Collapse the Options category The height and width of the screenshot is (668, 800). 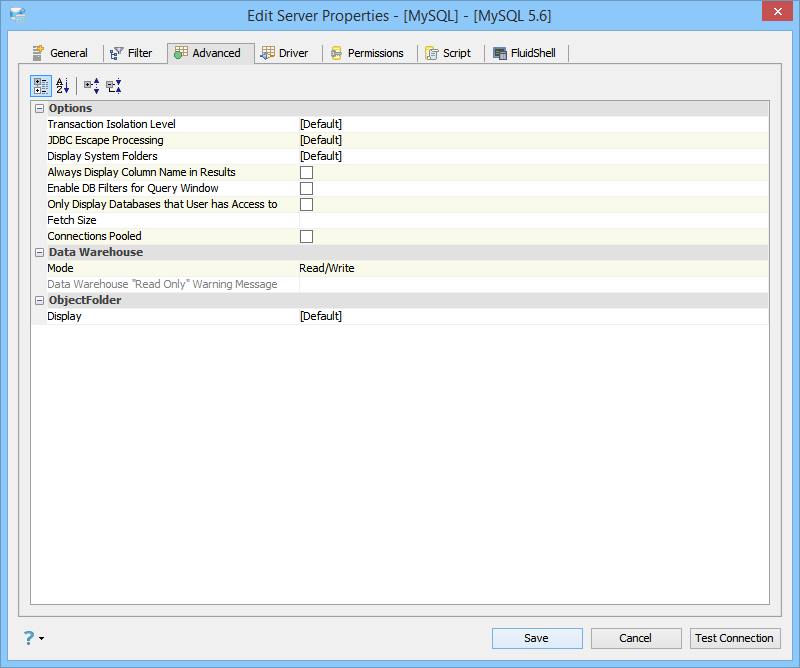click(39, 108)
